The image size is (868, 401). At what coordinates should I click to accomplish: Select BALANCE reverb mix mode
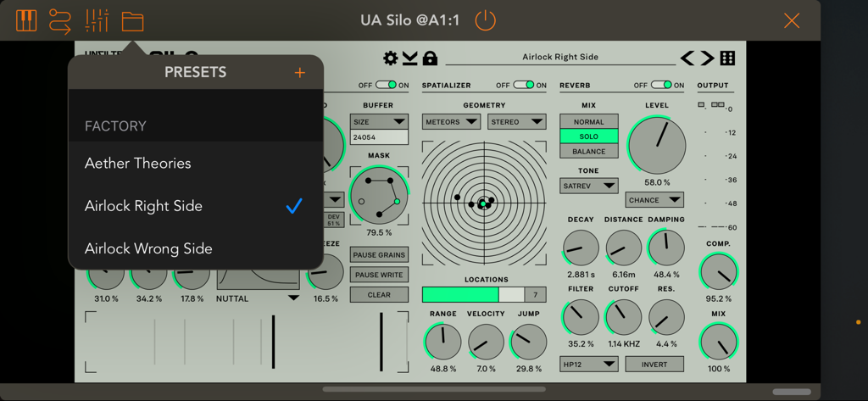pyautogui.click(x=589, y=151)
